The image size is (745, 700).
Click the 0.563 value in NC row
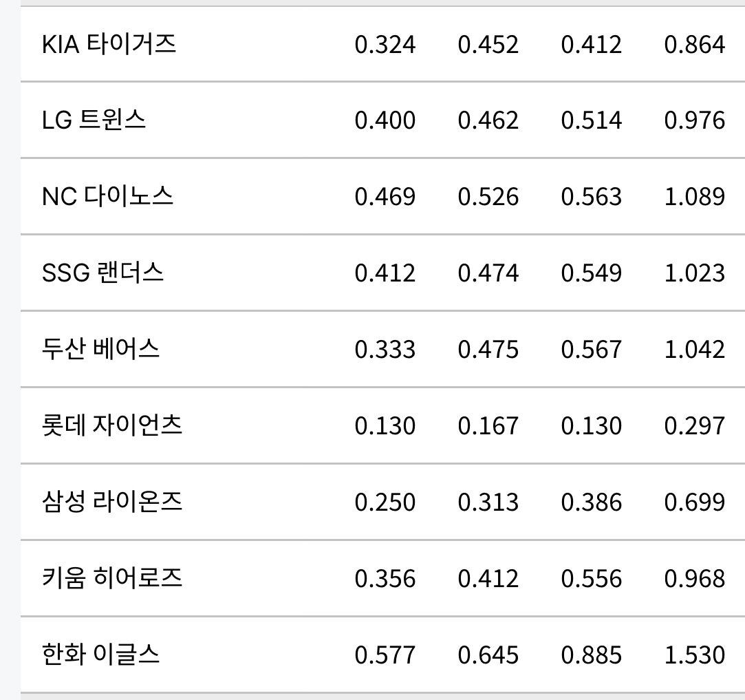(x=591, y=197)
